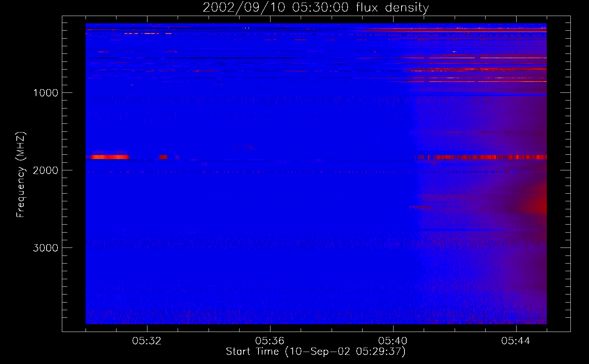Click the 05:44 time tick label

(516, 341)
